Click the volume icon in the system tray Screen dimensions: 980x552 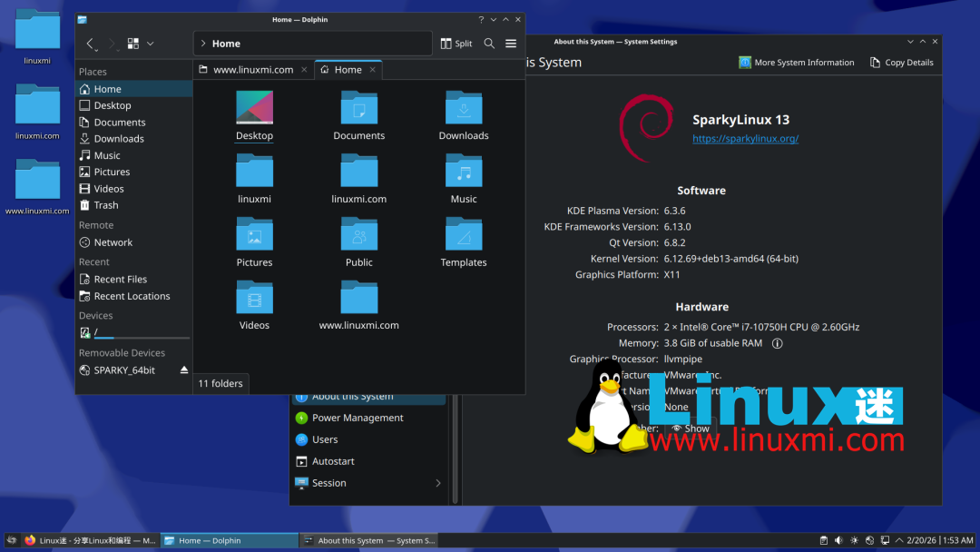[838, 540]
